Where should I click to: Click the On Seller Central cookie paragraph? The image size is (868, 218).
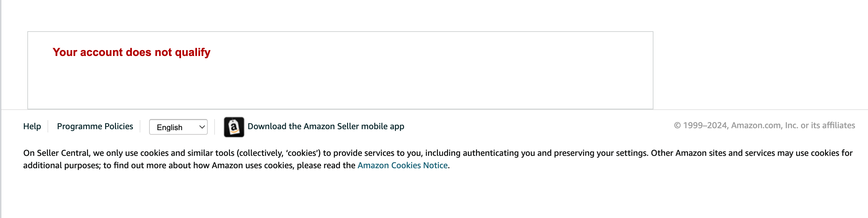click(x=438, y=159)
